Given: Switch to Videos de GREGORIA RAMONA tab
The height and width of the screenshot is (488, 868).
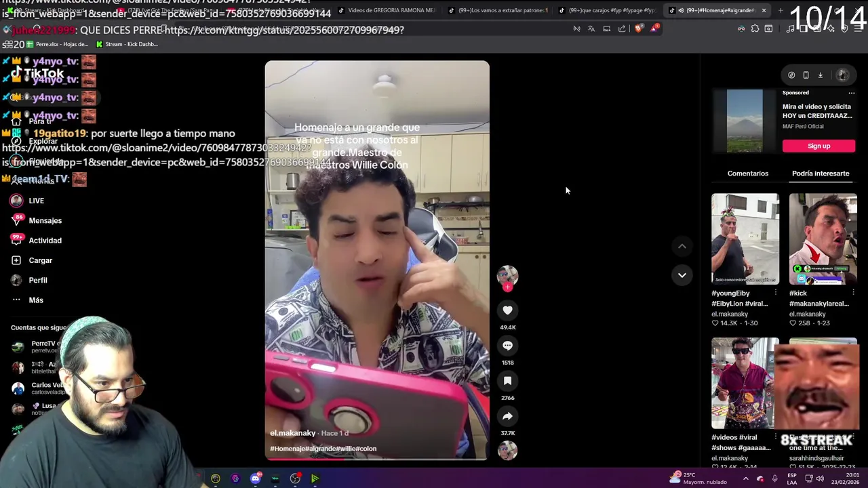Looking at the screenshot, I should pyautogui.click(x=387, y=10).
